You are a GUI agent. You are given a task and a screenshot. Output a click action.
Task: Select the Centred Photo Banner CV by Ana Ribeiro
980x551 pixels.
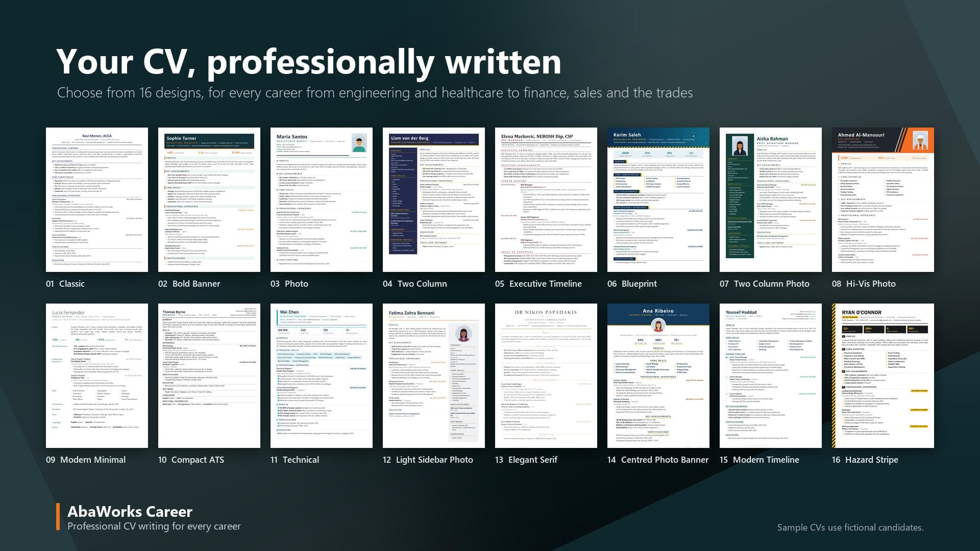pyautogui.click(x=658, y=376)
